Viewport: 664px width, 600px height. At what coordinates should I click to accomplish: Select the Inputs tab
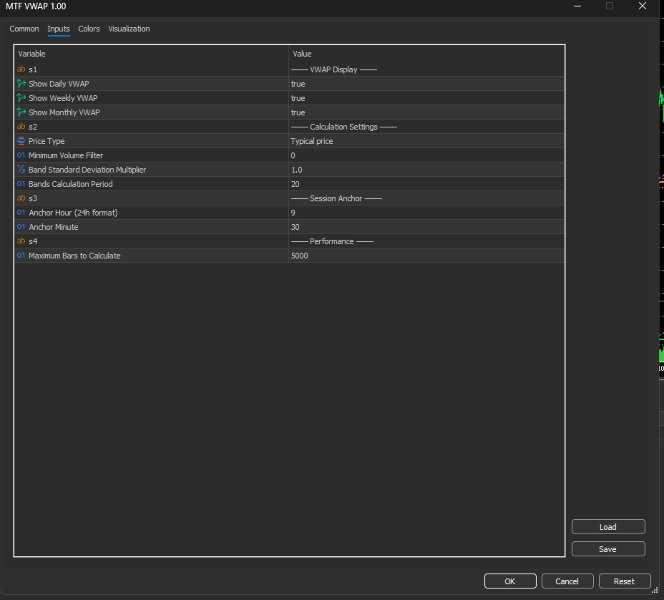point(58,29)
